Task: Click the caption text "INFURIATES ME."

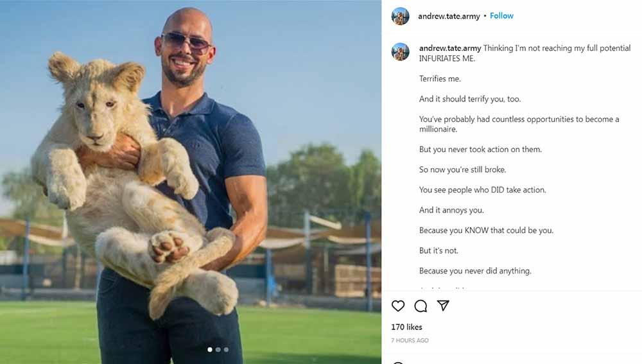Action: click(x=447, y=58)
